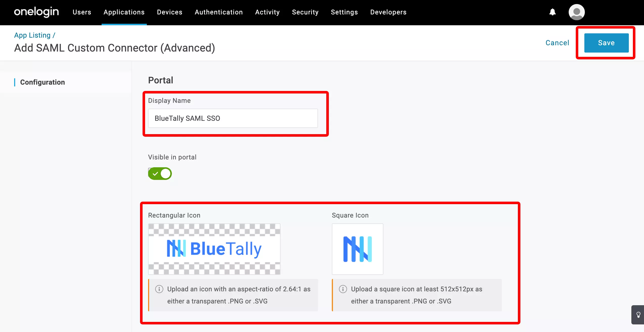
Task: Open the Applications menu
Action: point(124,12)
